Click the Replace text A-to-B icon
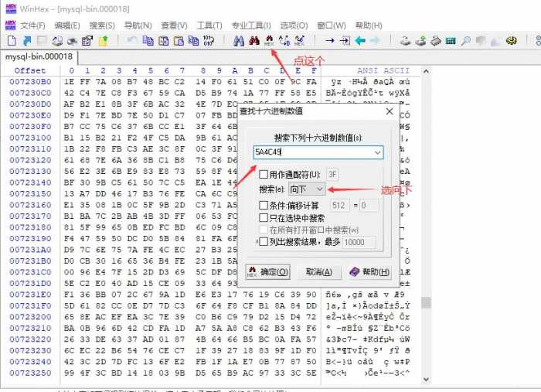Screen dimensions: 541x392 (x=284, y=41)
